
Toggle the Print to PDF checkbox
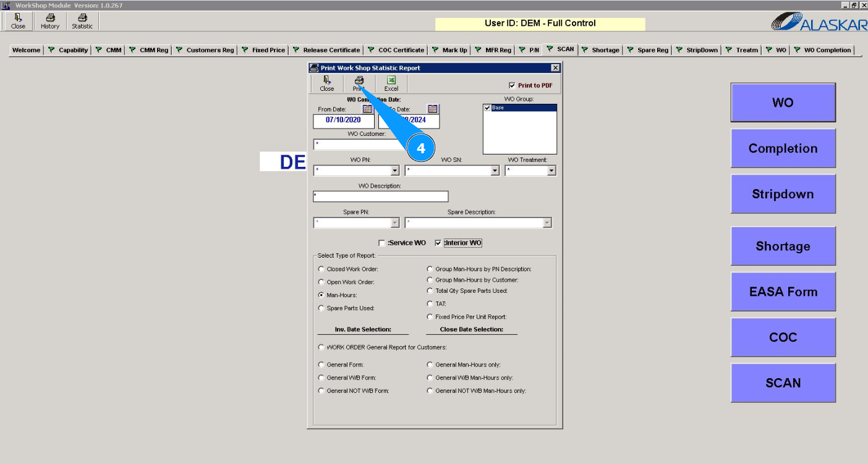coord(512,85)
